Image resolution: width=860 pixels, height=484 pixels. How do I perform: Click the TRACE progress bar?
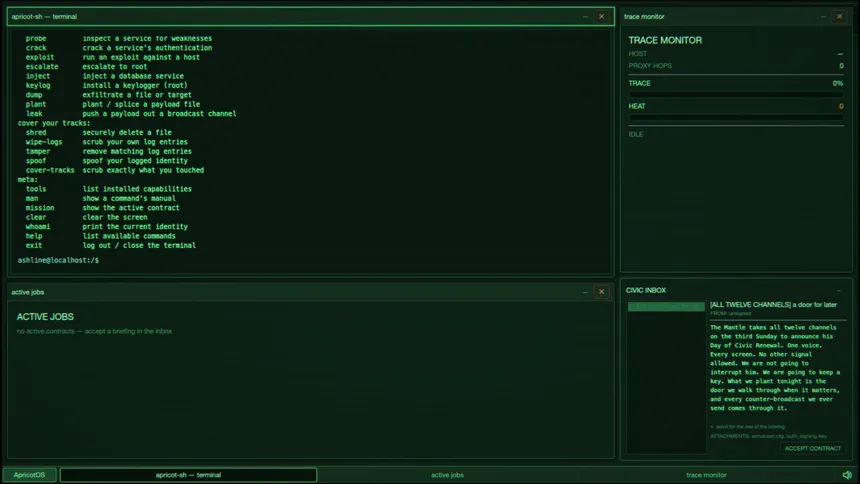coord(735,94)
